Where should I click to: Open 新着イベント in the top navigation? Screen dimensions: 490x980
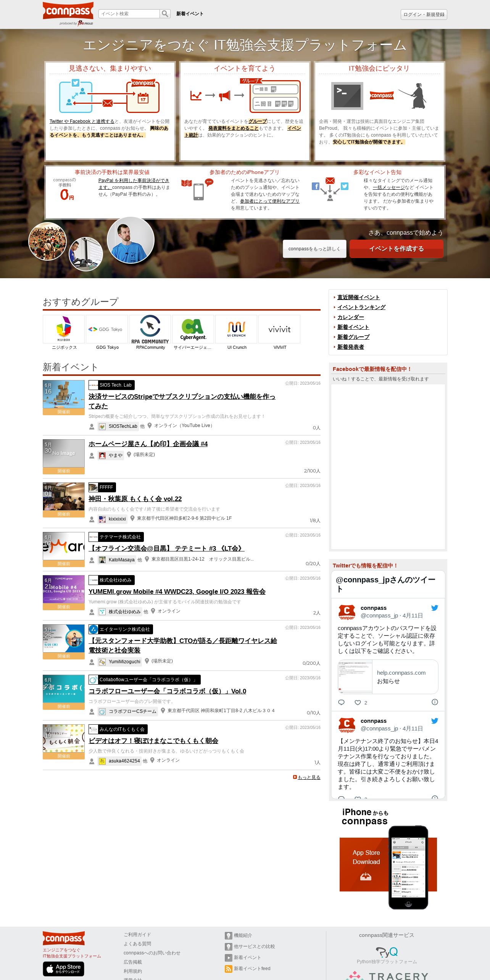pos(190,14)
